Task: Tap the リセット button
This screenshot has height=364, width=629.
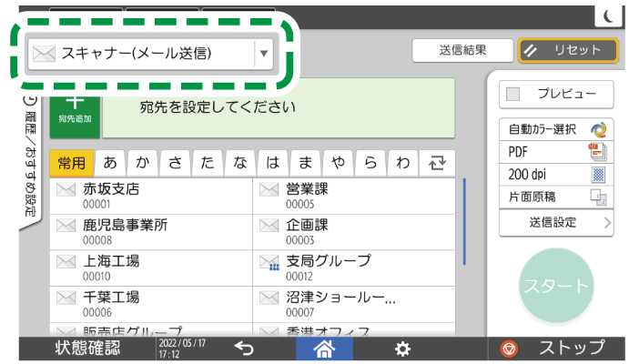Action: point(568,50)
